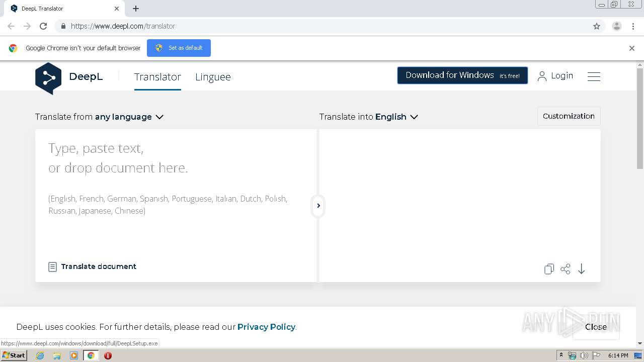Reload the page
This screenshot has height=362, width=644.
pyautogui.click(x=43, y=26)
